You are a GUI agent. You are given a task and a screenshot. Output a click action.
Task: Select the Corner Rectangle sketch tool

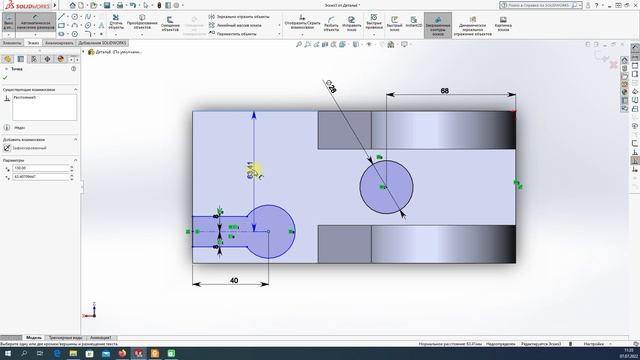[61, 25]
